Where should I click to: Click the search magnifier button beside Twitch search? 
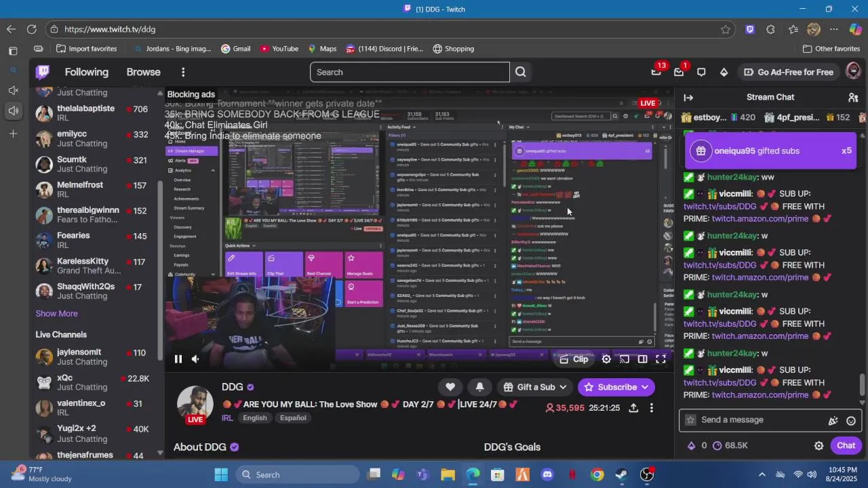520,72
